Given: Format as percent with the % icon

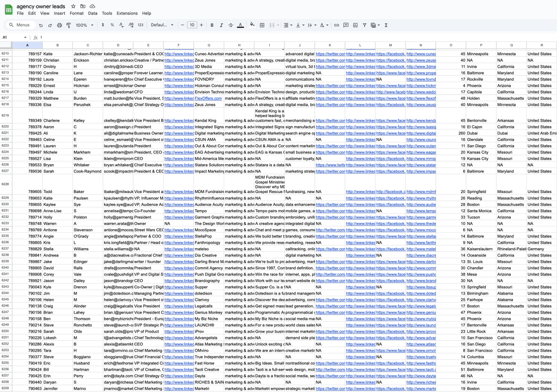Looking at the screenshot, I should 112,25.
